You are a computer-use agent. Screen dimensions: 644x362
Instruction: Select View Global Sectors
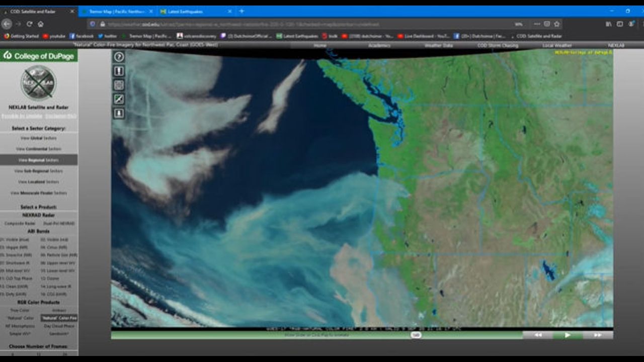pyautogui.click(x=39, y=138)
